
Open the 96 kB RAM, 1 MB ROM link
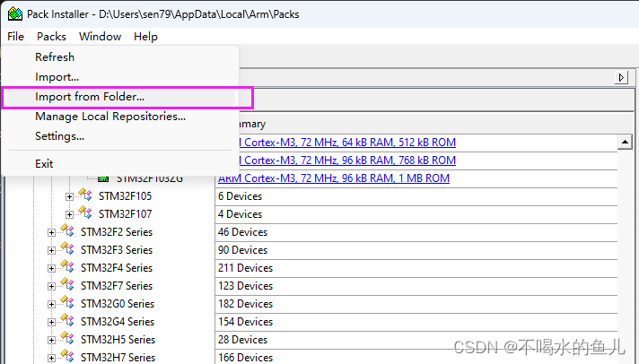(334, 178)
